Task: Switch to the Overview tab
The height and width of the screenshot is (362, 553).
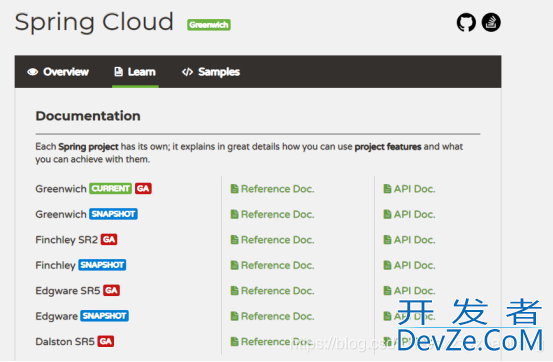Action: coord(58,72)
